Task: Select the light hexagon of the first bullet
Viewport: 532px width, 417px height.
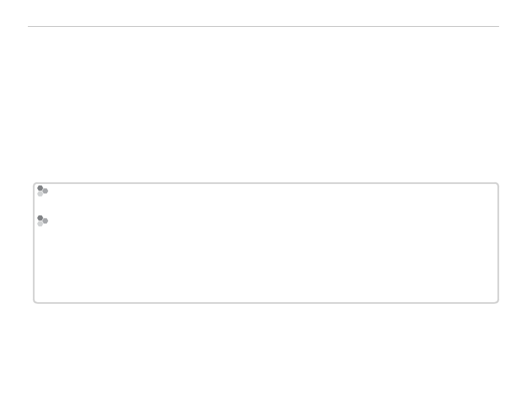Action: (40, 194)
